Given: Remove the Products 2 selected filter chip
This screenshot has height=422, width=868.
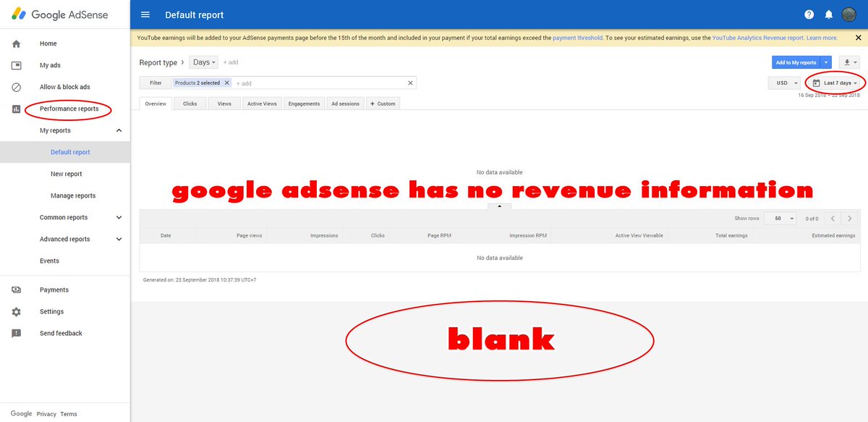Looking at the screenshot, I should (x=226, y=83).
